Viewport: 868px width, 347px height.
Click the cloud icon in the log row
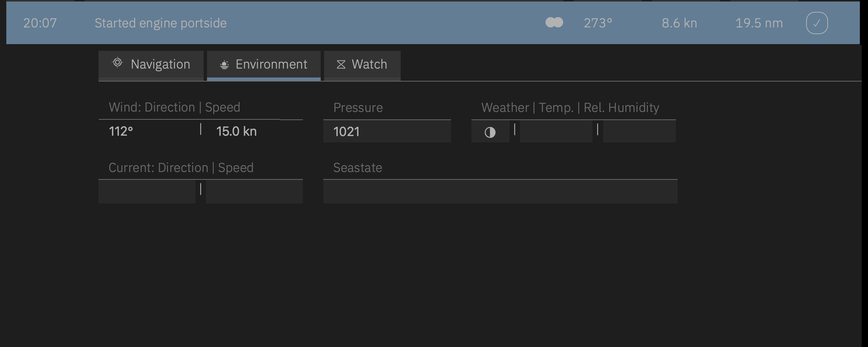tap(554, 23)
